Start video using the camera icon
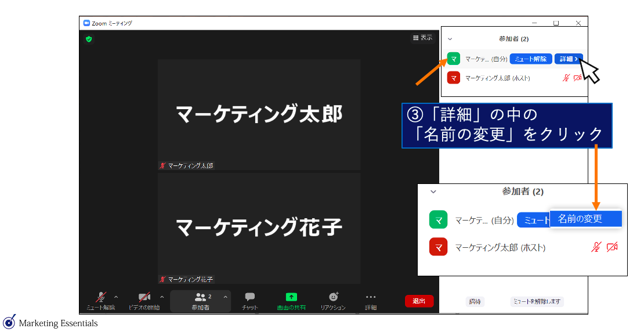The width and height of the screenshot is (644, 332). click(144, 297)
